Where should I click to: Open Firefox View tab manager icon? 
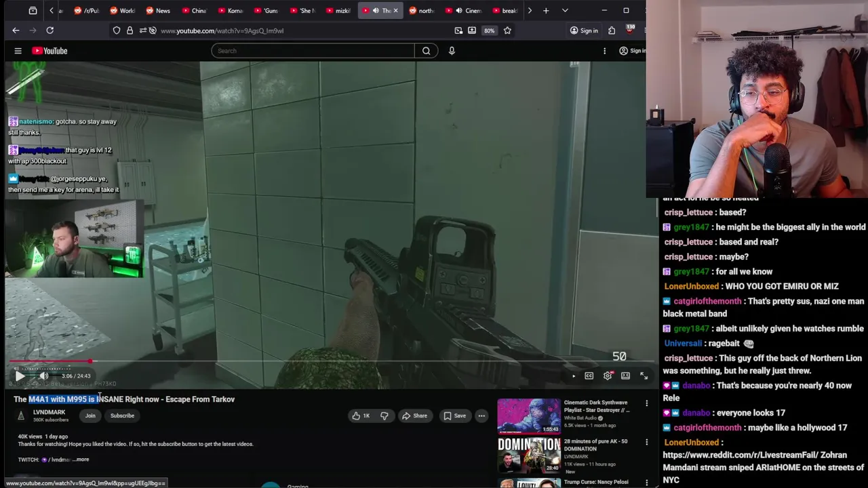coord(33,11)
